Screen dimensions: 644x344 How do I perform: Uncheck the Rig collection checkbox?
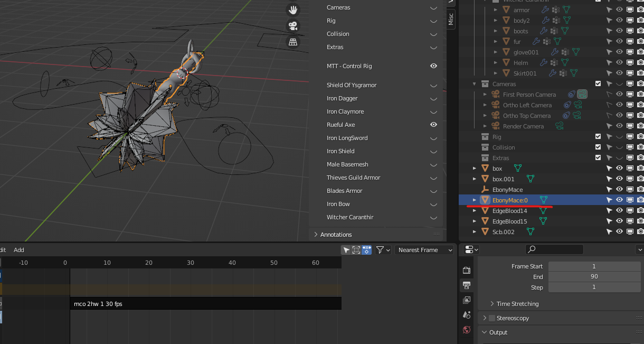pyautogui.click(x=598, y=137)
